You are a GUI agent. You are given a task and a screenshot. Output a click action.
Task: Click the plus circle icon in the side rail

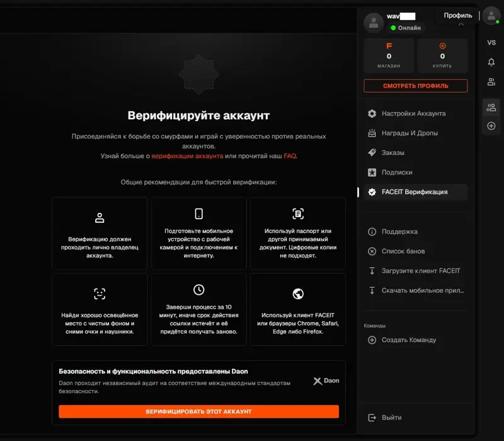pos(491,125)
